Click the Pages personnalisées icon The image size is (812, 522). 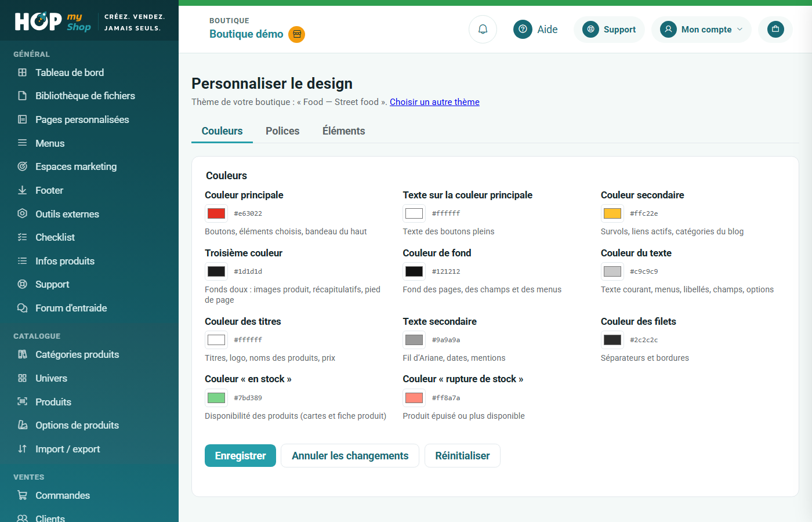tap(23, 119)
